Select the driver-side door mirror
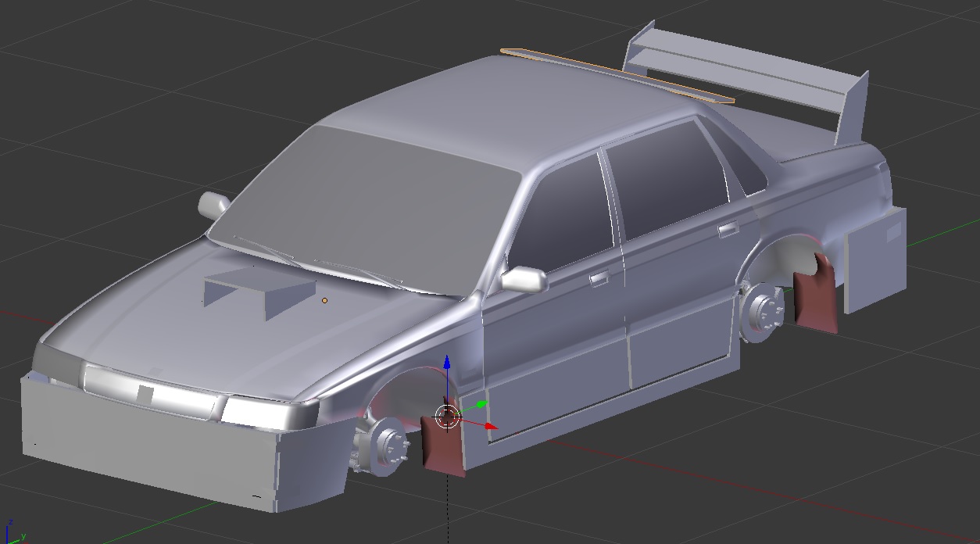The height and width of the screenshot is (544, 980). tap(525, 279)
